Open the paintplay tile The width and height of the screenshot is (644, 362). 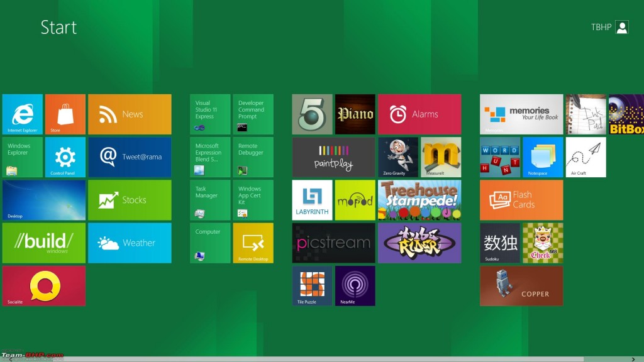[x=333, y=157]
